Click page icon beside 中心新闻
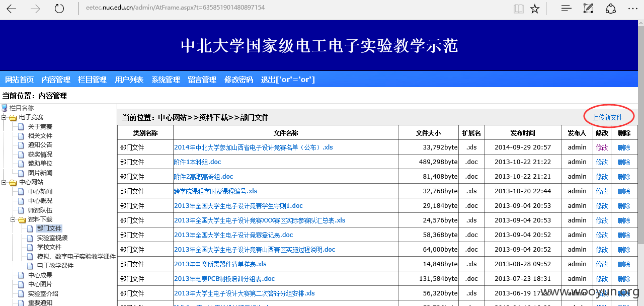 click(21, 192)
